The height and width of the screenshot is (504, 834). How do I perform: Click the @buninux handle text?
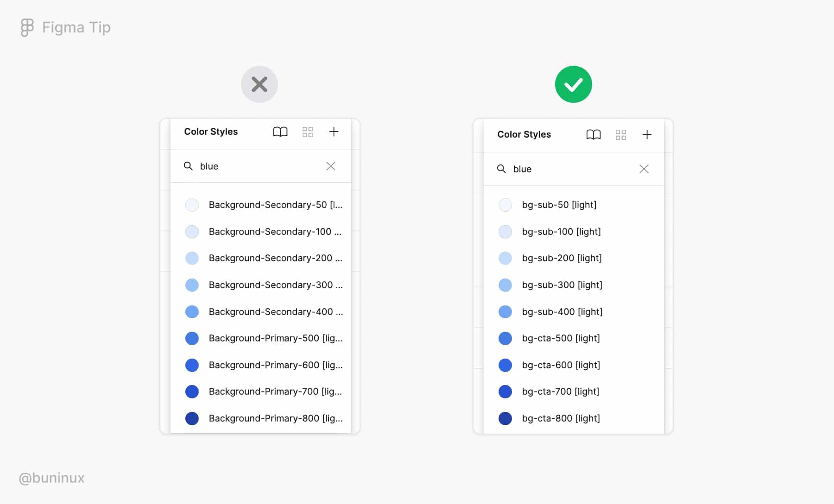[51, 478]
